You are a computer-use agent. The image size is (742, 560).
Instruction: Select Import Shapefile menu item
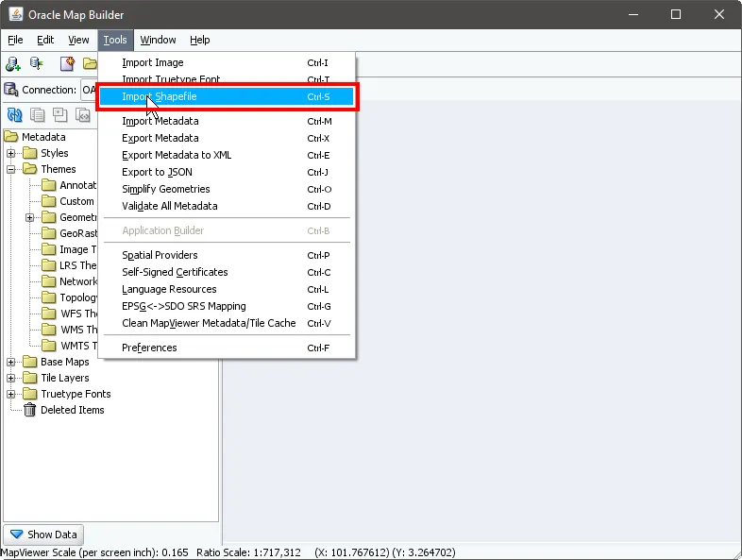pyautogui.click(x=227, y=96)
